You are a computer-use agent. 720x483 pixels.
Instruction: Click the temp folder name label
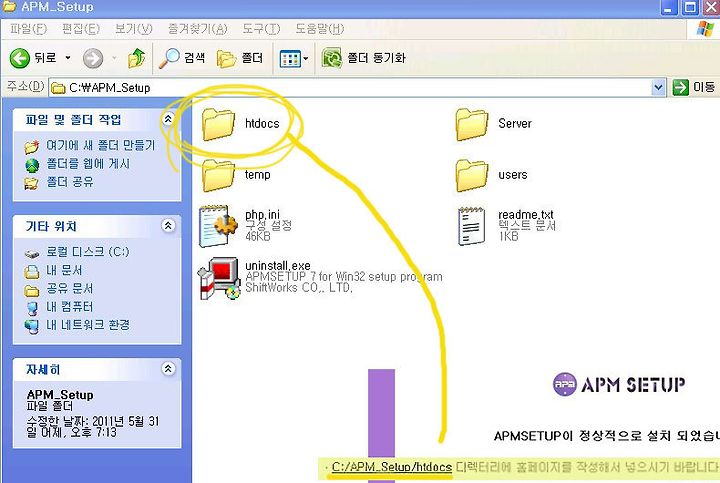point(258,175)
